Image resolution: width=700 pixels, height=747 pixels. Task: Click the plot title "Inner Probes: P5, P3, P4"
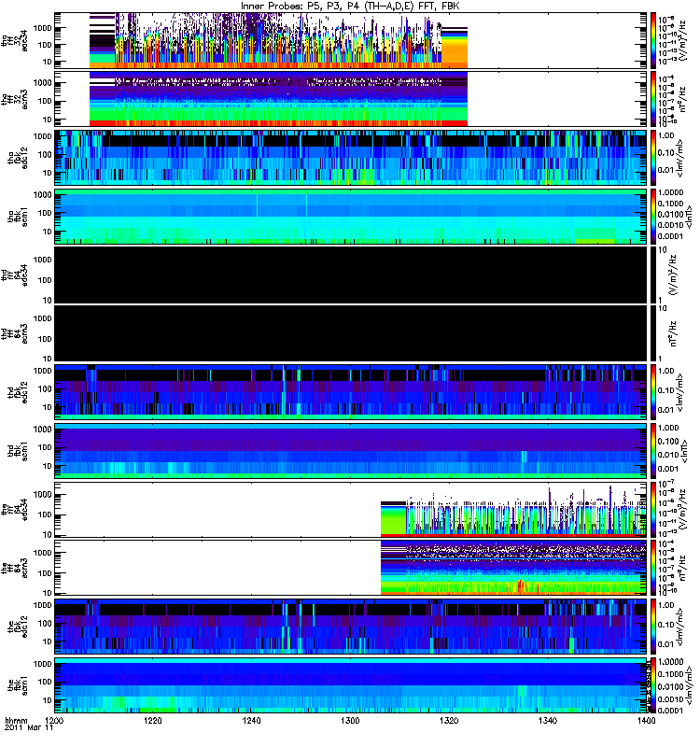pos(297,7)
